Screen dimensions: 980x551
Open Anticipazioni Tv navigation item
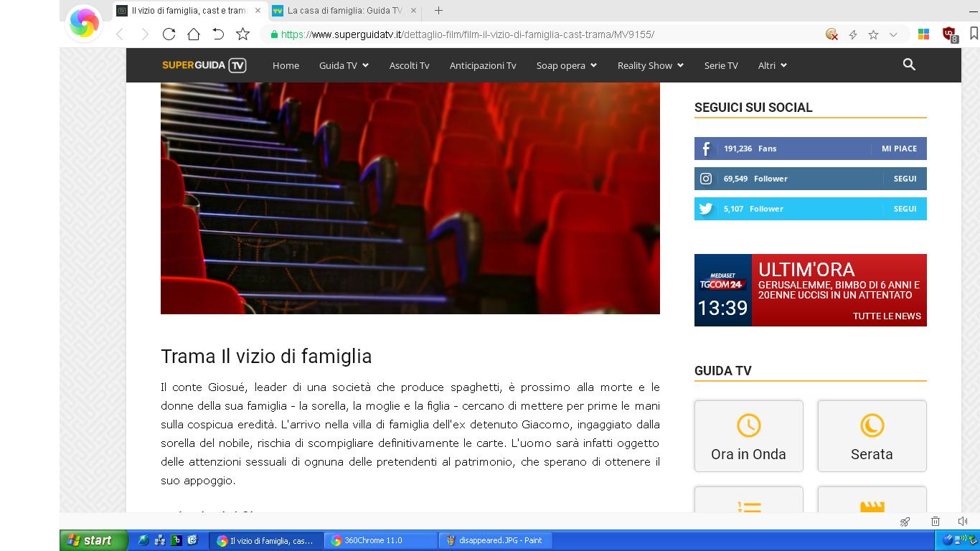point(483,65)
